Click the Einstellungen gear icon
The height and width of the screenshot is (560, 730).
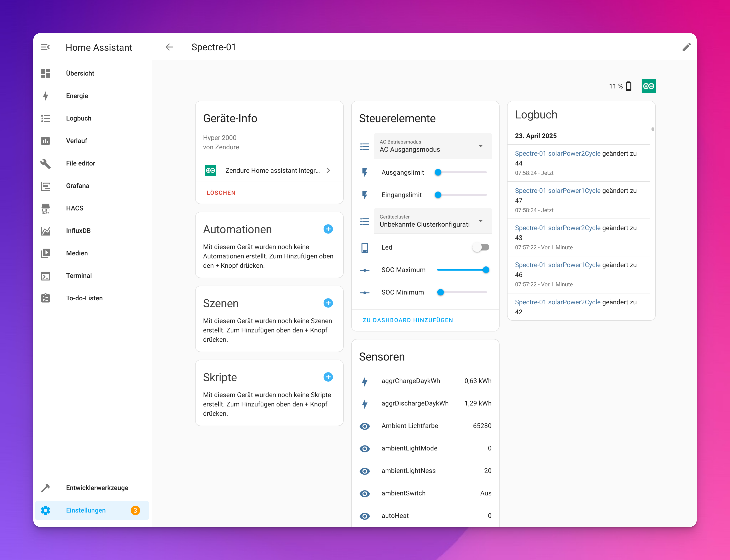[x=46, y=510]
